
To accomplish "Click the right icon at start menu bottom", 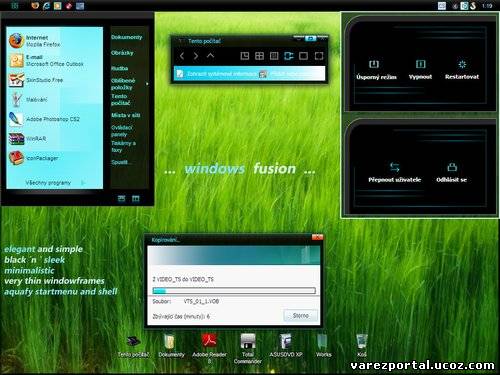I will tap(136, 199).
